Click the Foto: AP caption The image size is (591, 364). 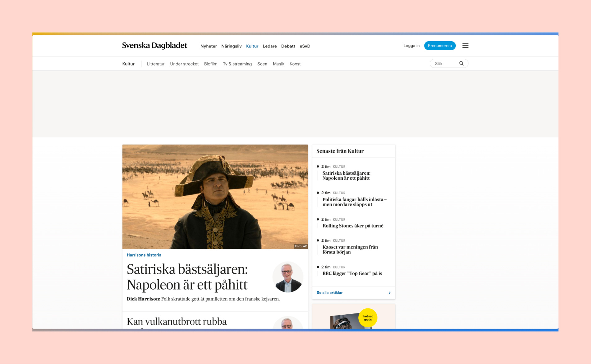(301, 246)
